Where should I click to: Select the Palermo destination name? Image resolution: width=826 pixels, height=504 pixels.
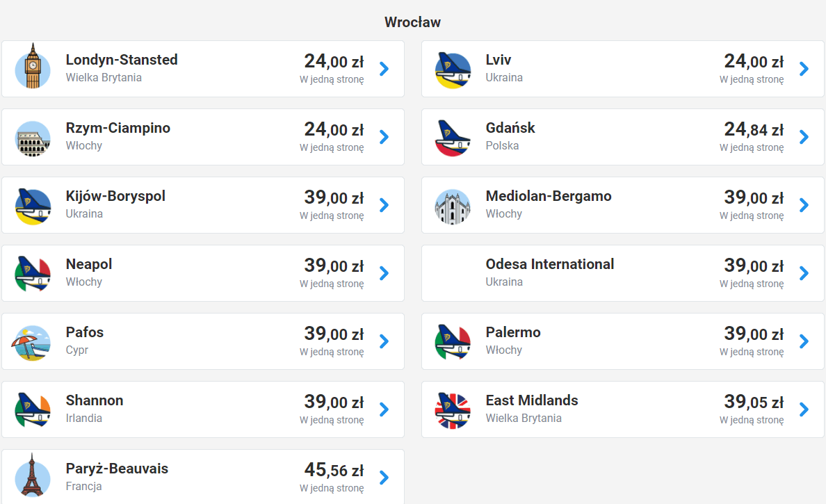[x=513, y=332]
